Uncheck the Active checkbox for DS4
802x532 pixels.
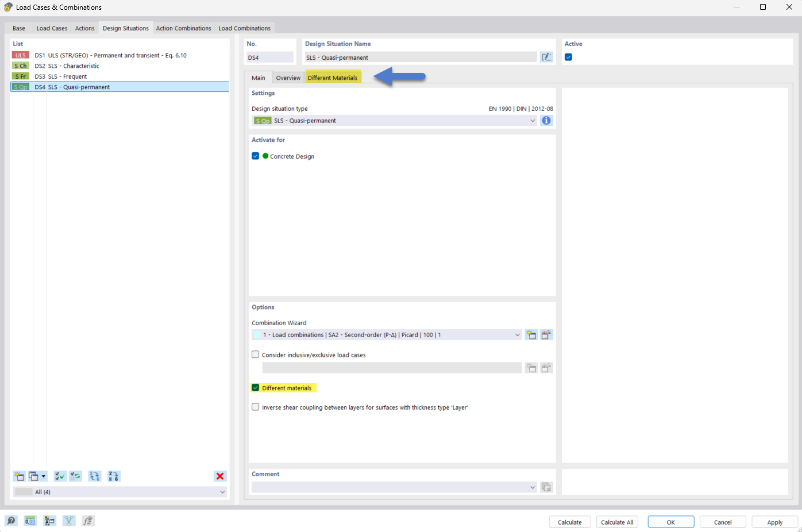point(568,57)
